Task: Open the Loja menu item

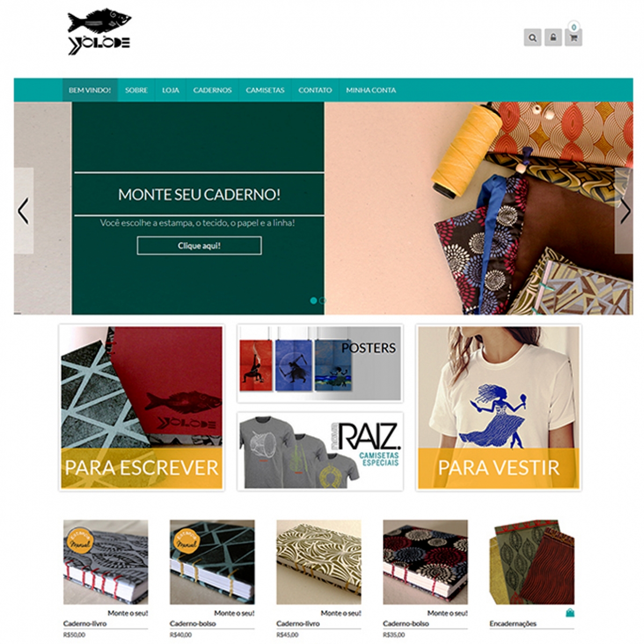Action: coord(171,90)
